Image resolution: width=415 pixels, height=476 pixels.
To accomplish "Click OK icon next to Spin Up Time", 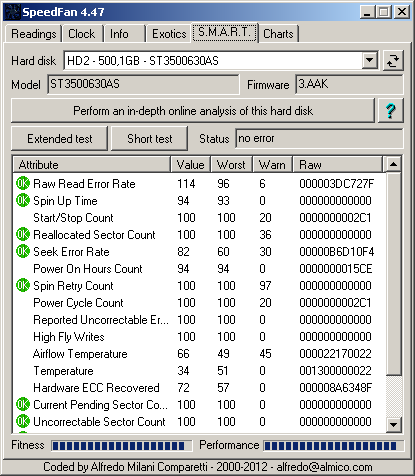I will [23, 200].
